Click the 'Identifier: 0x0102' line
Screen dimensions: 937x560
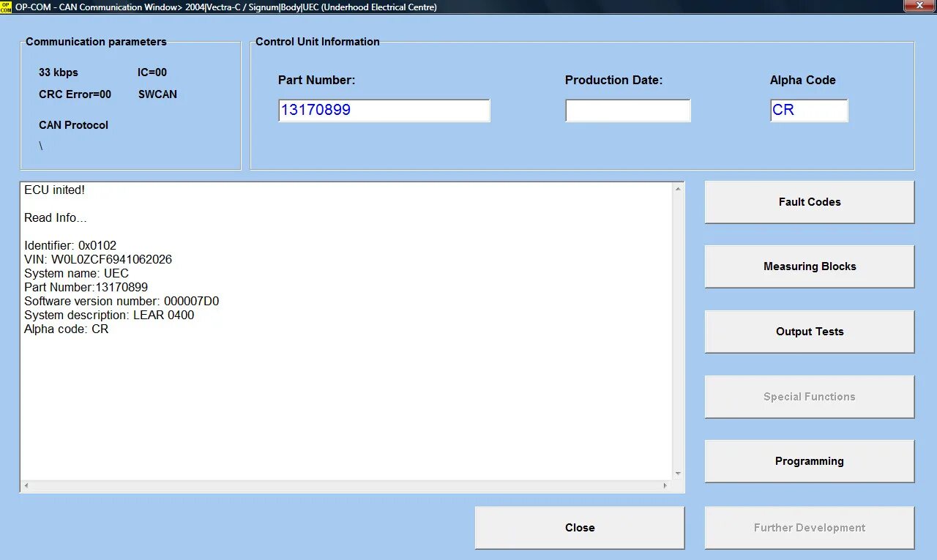(x=70, y=246)
